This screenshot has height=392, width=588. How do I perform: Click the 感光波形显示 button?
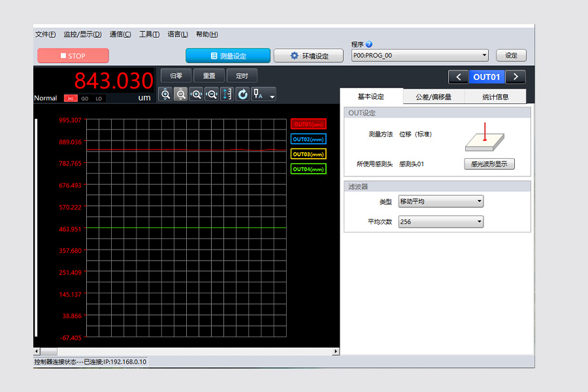pyautogui.click(x=489, y=164)
